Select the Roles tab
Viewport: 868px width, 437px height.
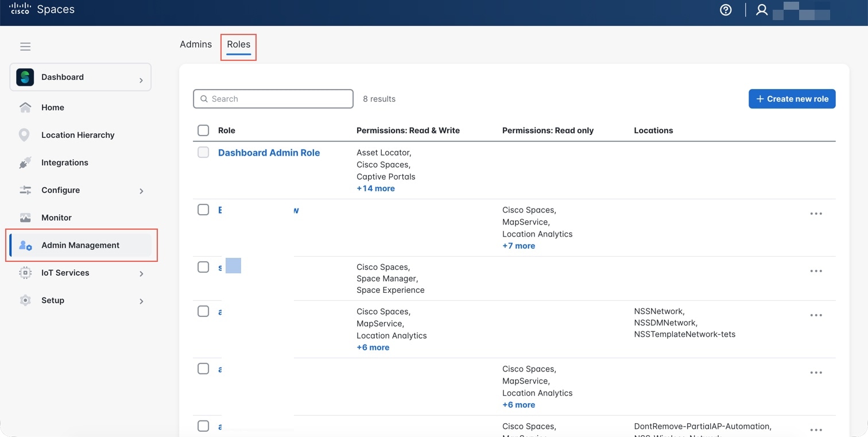tap(238, 44)
